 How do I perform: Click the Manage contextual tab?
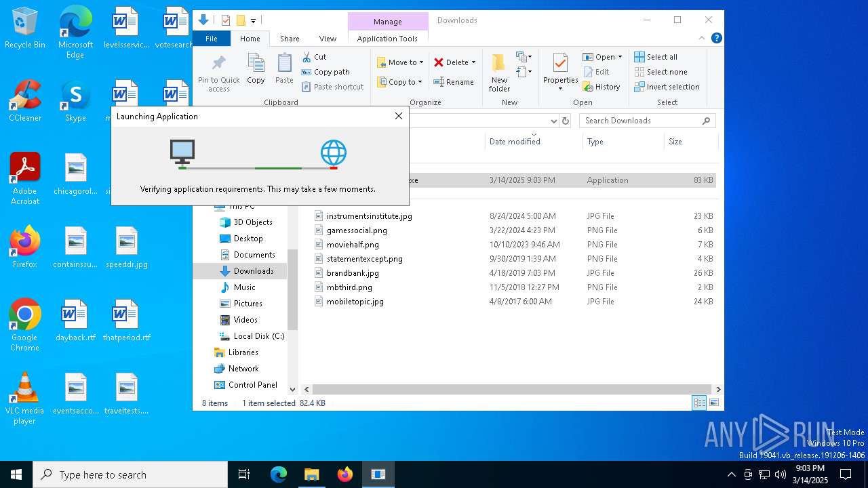(x=388, y=22)
